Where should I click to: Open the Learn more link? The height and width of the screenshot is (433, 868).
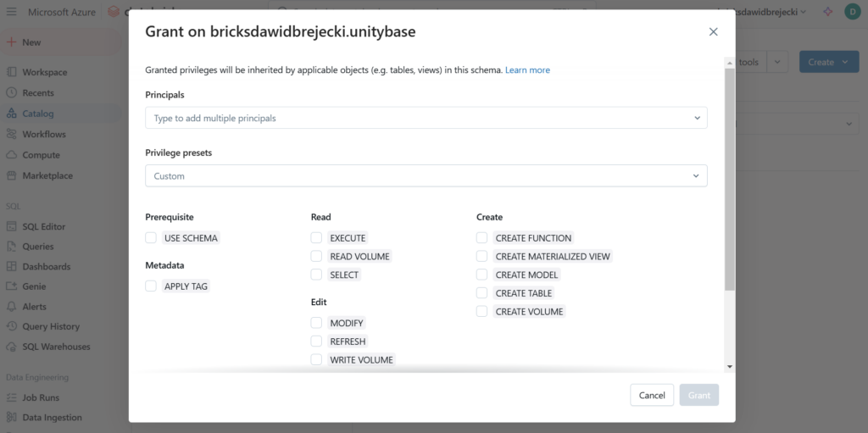coord(527,69)
